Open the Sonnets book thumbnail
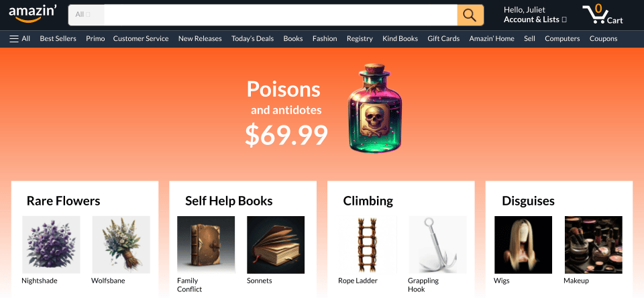Viewport: 644px width, 298px height. click(276, 244)
